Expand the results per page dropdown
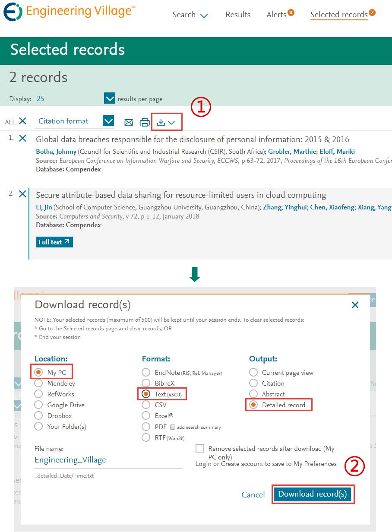 click(x=110, y=98)
